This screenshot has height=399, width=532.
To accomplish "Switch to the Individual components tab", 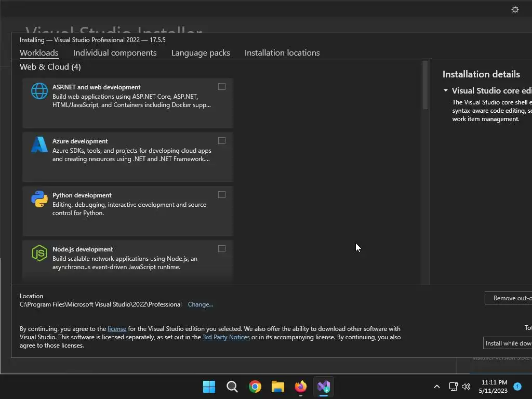I will pos(115,53).
